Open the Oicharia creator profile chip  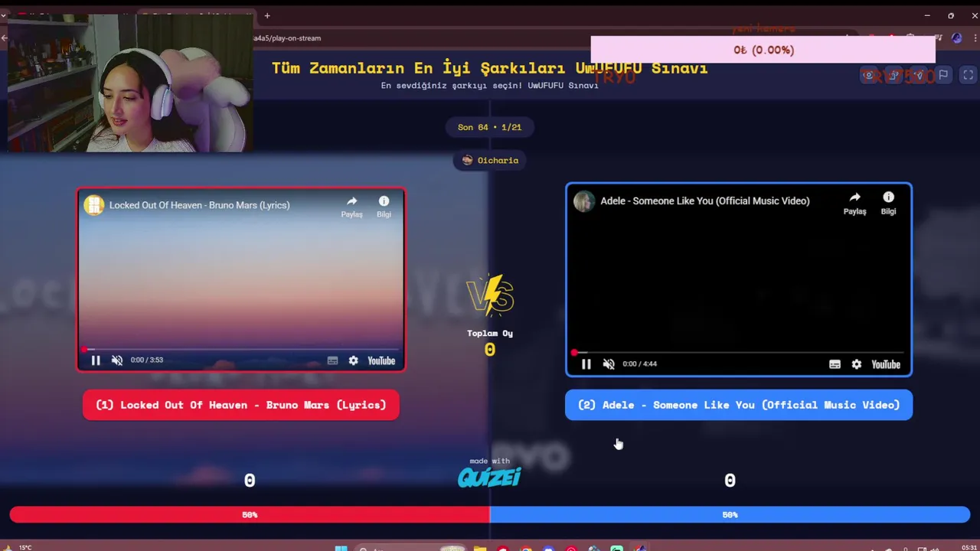(490, 160)
